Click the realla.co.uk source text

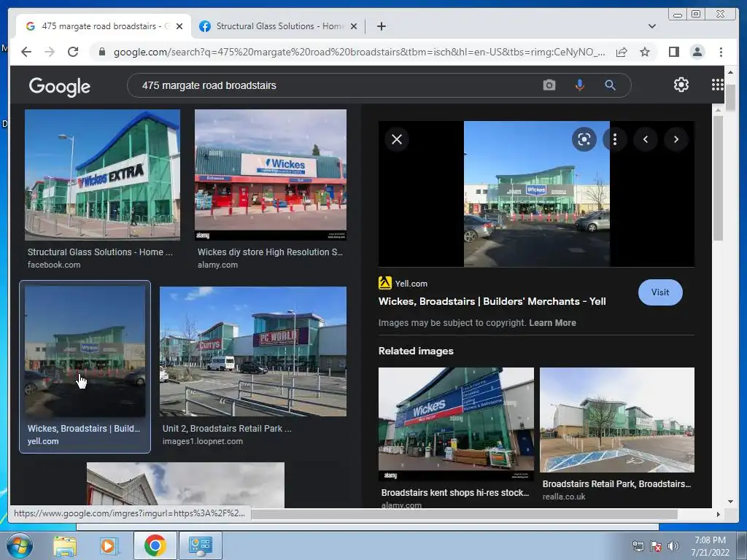(564, 497)
